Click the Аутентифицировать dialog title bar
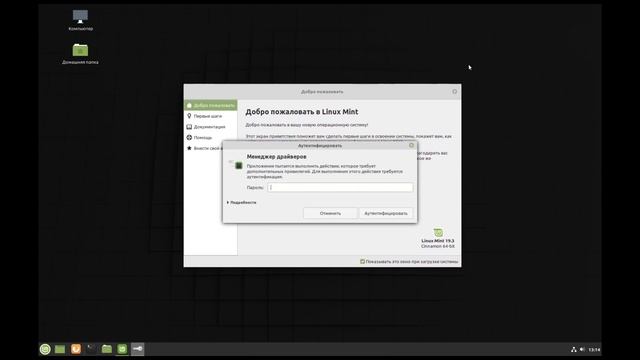 [x=320, y=145]
